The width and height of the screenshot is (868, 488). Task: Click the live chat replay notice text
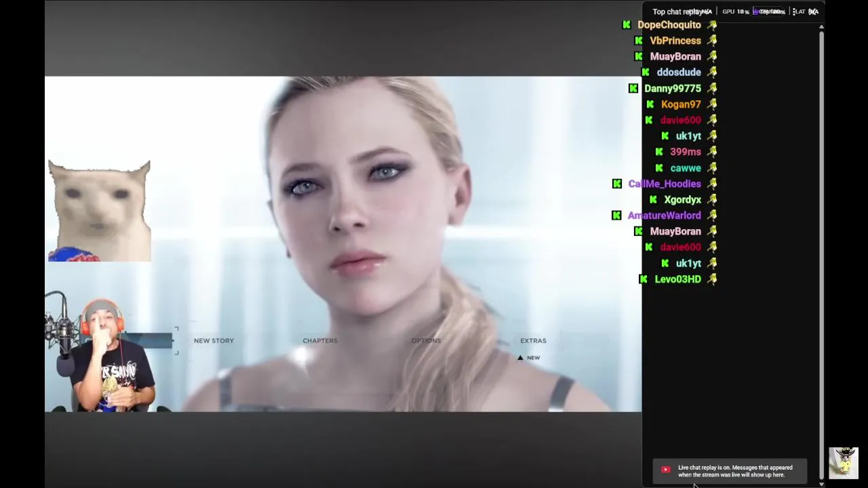coord(735,471)
